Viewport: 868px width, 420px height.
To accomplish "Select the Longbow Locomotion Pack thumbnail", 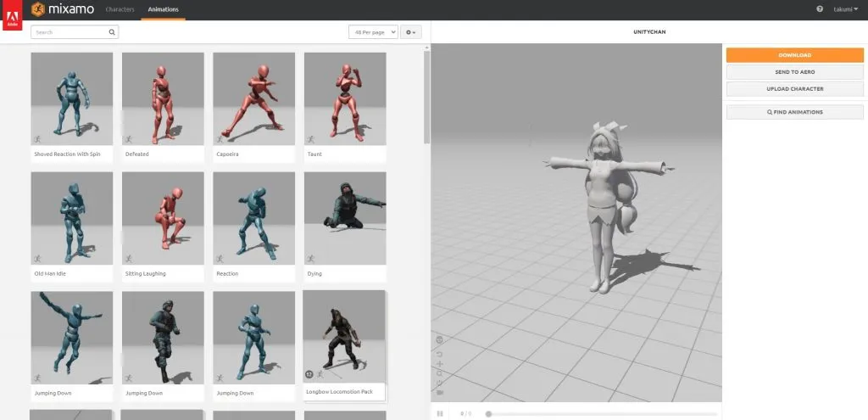I will click(344, 336).
